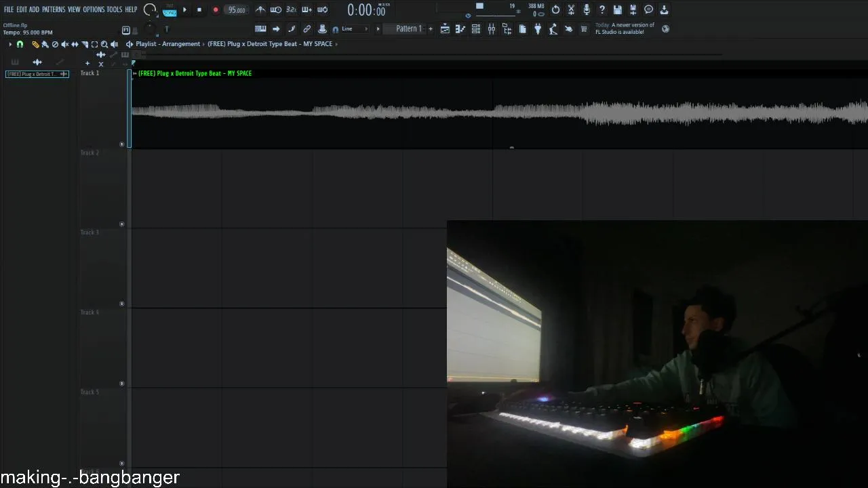The height and width of the screenshot is (488, 868).
Task: Open the Mixer icon
Action: [x=491, y=28]
